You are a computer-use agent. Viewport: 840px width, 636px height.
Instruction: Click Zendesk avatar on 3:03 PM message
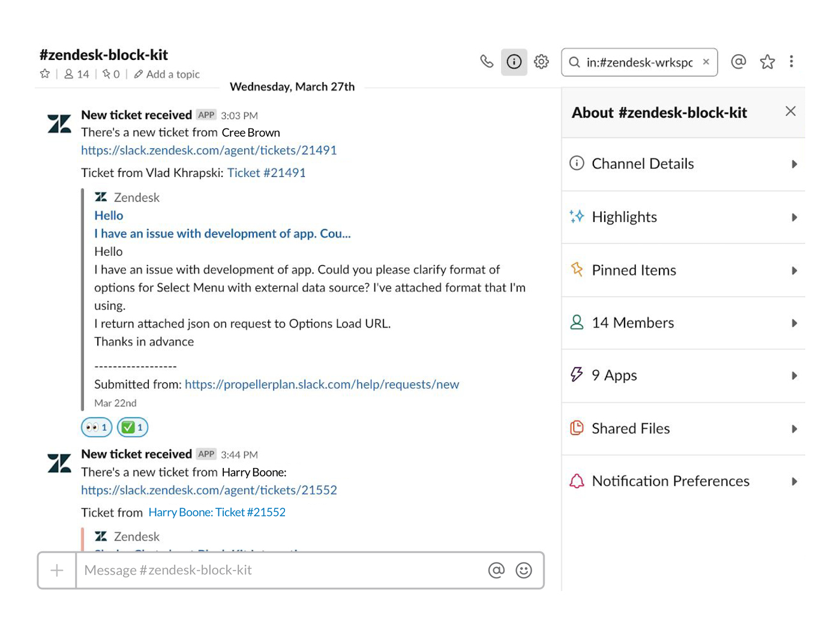(x=59, y=124)
